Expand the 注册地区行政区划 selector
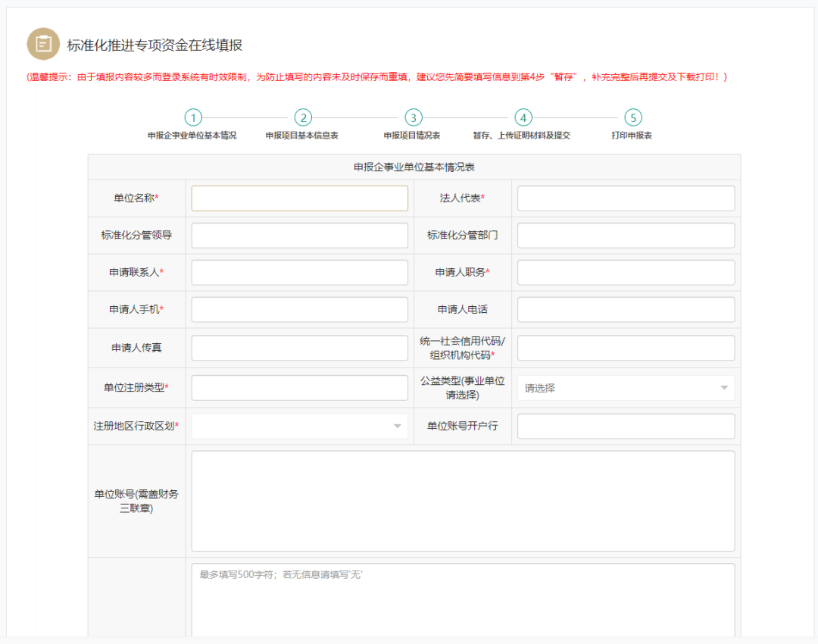Screen dimensions: 818x644 299,426
